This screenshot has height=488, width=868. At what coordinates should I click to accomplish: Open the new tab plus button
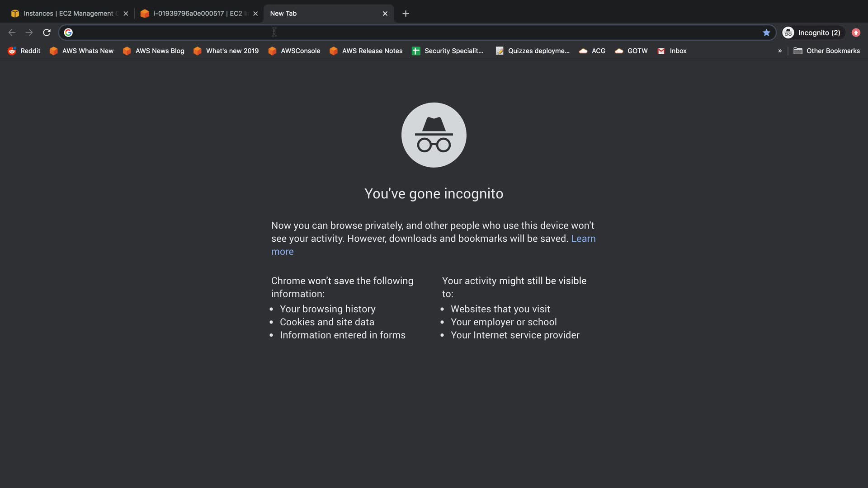click(x=406, y=14)
